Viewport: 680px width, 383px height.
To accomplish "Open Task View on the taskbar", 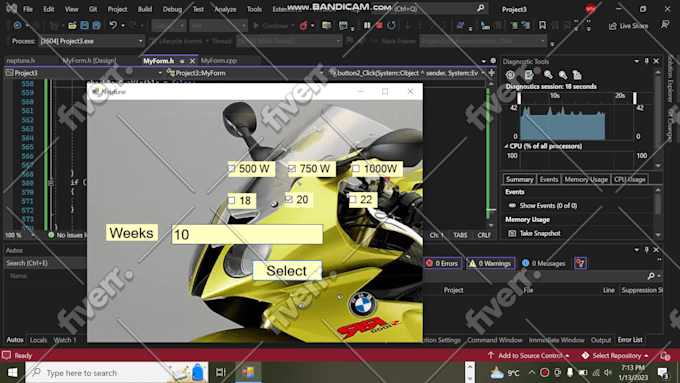I will point(221,373).
